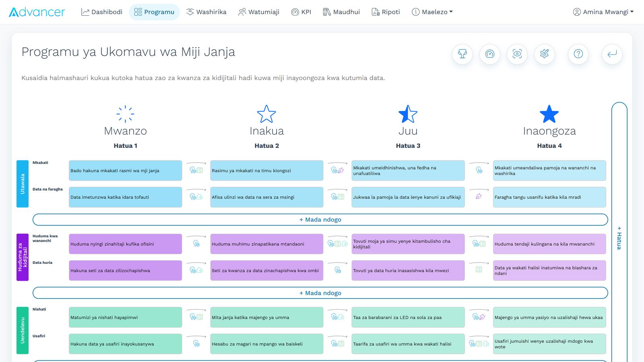Screen dimensions: 644x362
Task: Open the Watumiaji menu item
Action: [259, 12]
